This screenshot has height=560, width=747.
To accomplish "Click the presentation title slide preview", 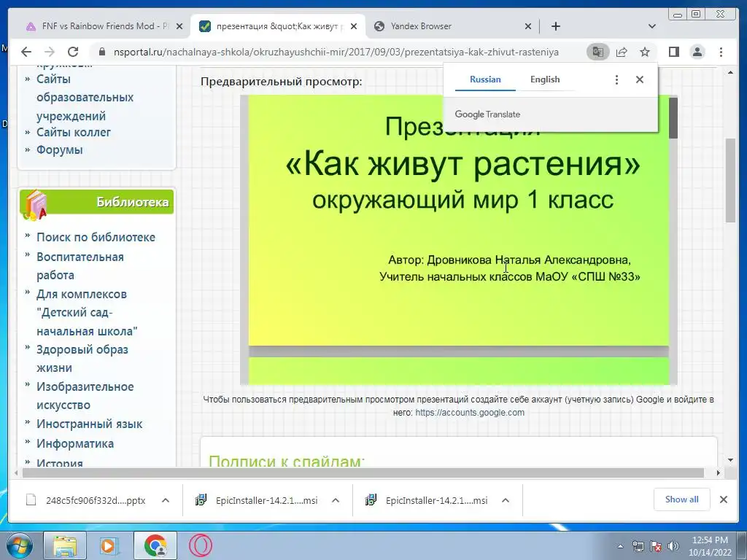I will coord(458,220).
